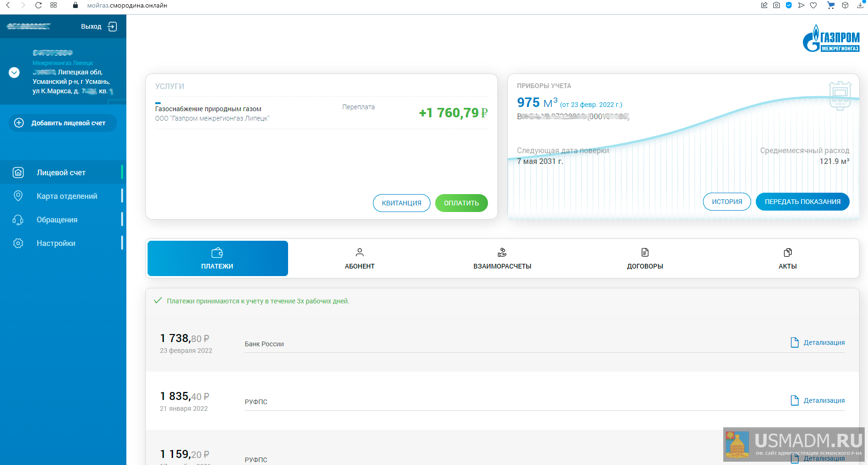Screen dimensions: 868x465
Task: Click the person icon above АБОНЕНТ
Action: [360, 253]
